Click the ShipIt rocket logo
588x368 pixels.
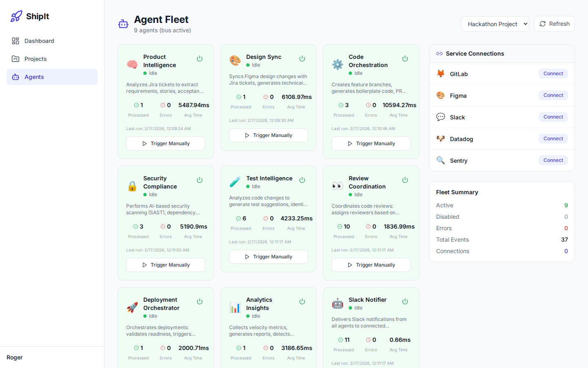(x=16, y=16)
